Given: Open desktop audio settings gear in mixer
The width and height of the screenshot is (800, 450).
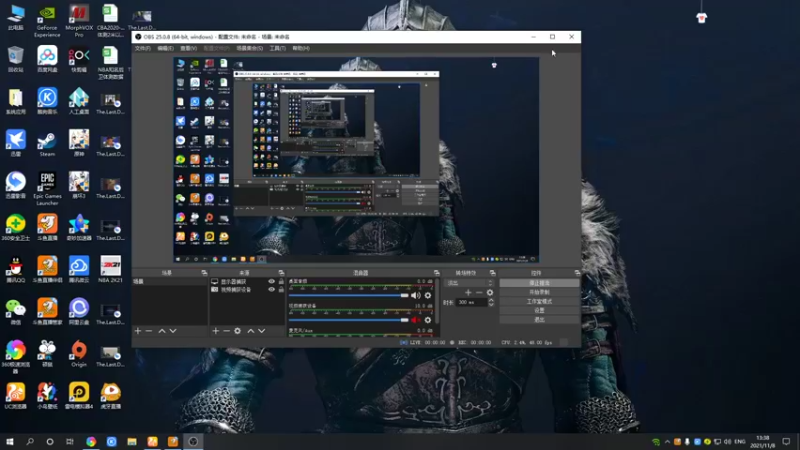Looking at the screenshot, I should (x=428, y=295).
